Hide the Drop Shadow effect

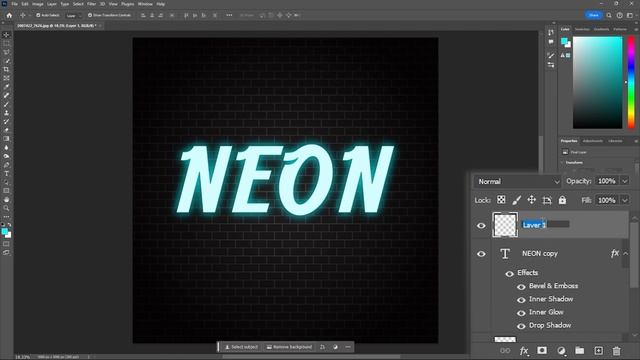coord(521,326)
